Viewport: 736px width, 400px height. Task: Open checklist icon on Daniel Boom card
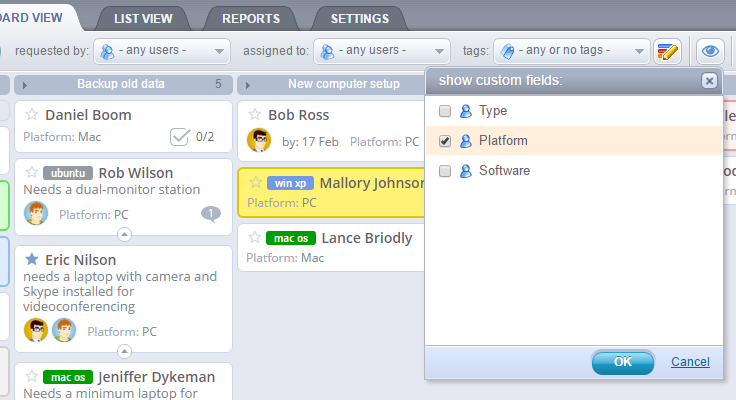pos(180,137)
